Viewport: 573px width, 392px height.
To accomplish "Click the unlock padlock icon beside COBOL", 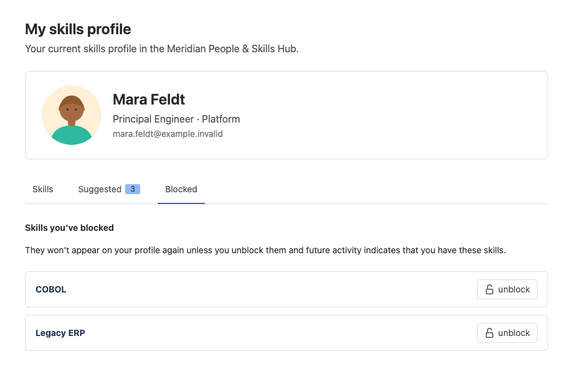I will [x=490, y=289].
